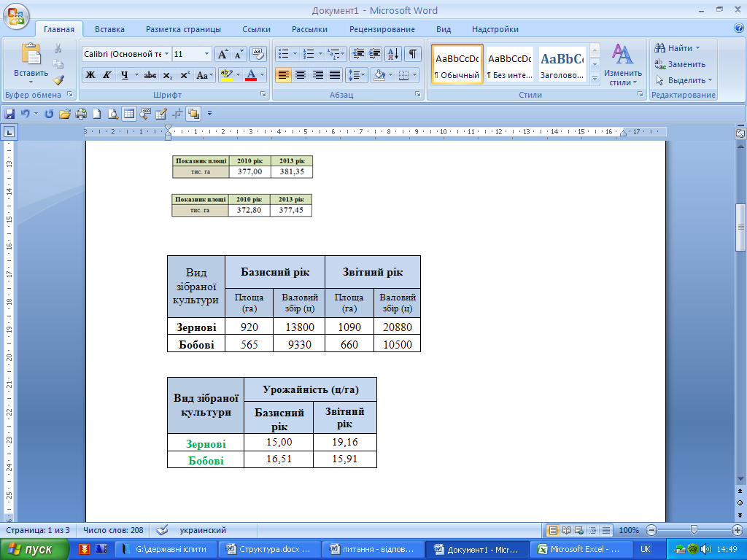Open the font size dropdown
Screen dimensions: 747x560
[x=206, y=54]
